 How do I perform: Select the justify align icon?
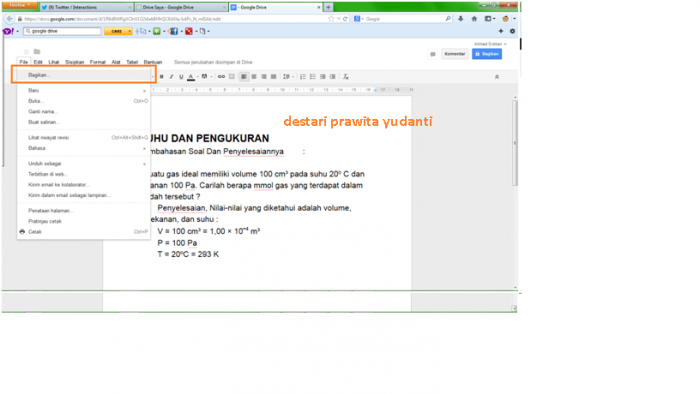(274, 77)
